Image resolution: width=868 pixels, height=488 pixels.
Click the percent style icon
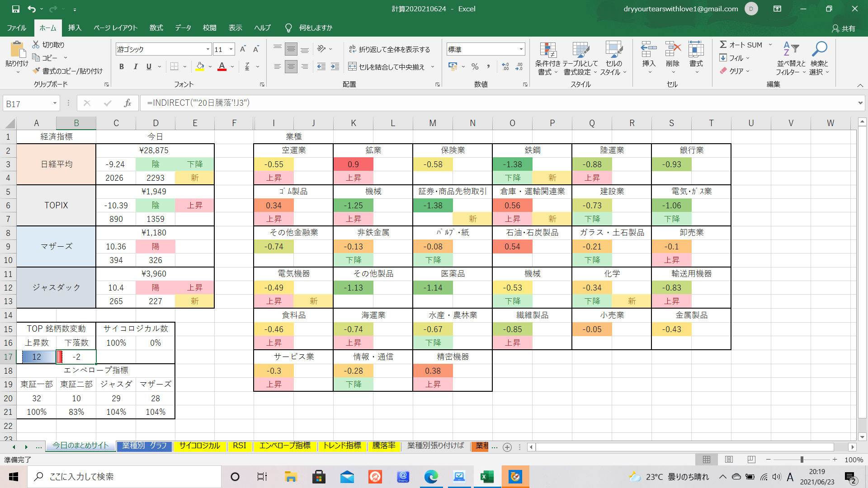(x=475, y=67)
